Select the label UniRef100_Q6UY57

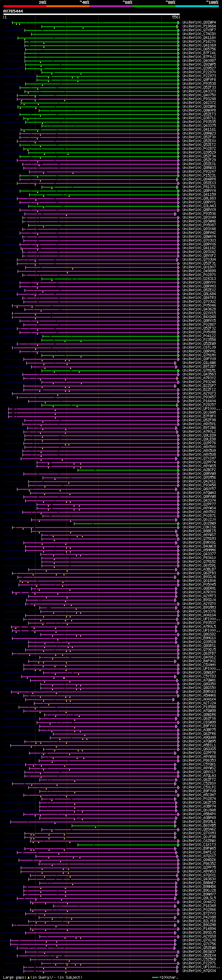tap(199, 489)
